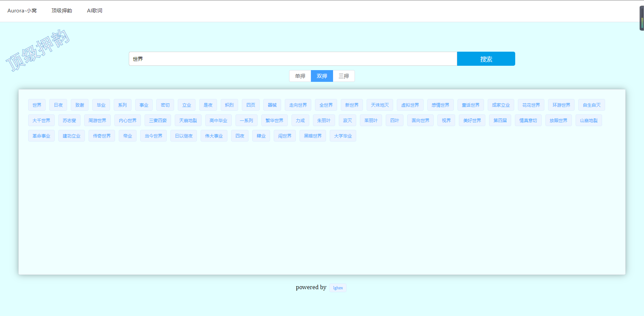
Task: Click the 系列 result tag
Action: point(122,105)
